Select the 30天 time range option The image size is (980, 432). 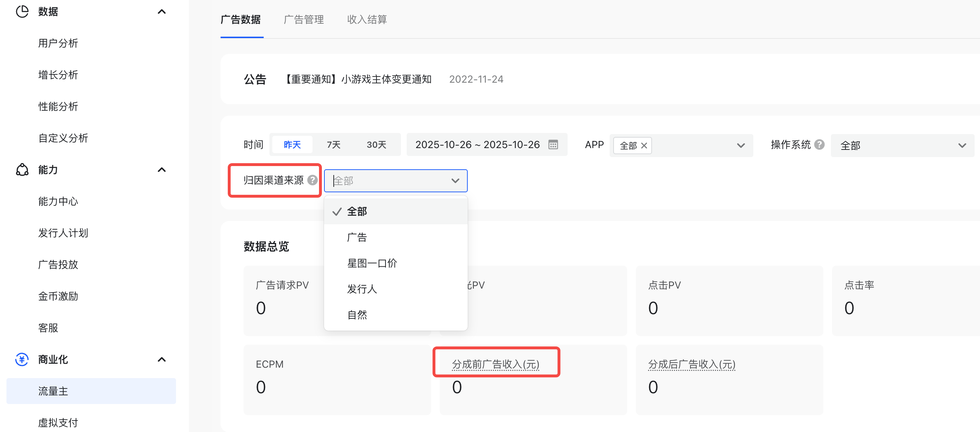click(x=376, y=144)
